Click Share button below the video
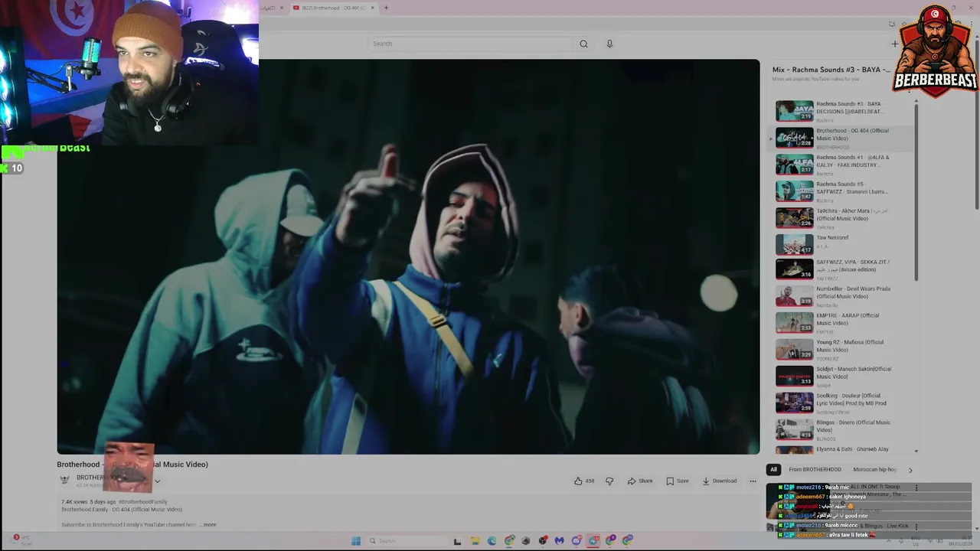 click(640, 481)
